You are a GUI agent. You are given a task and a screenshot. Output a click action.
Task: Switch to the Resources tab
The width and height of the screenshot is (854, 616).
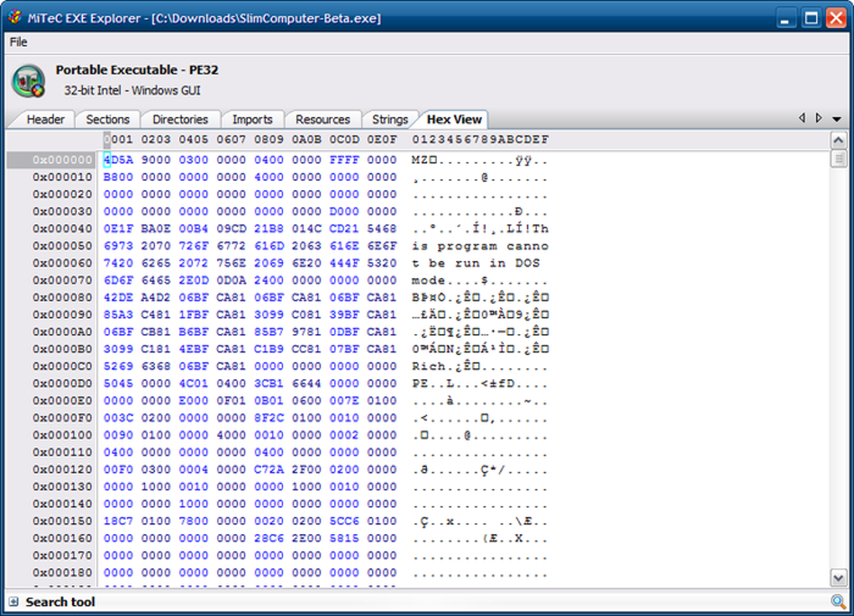[x=322, y=120]
